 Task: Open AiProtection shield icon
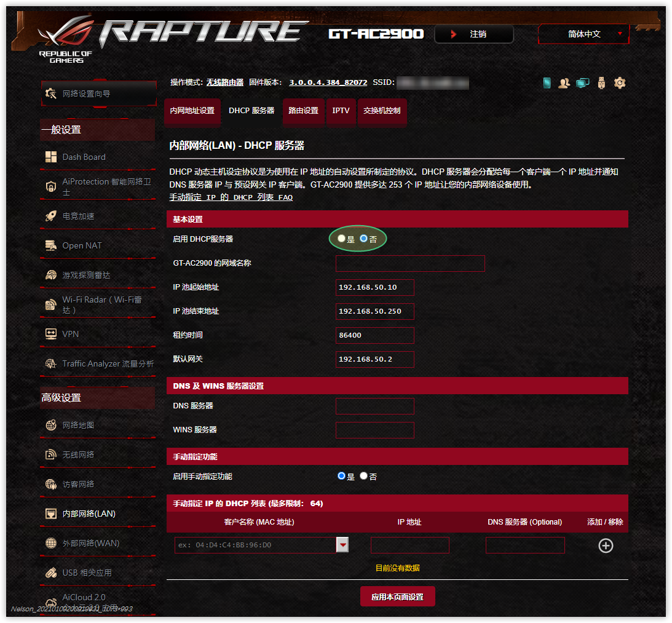tap(51, 186)
